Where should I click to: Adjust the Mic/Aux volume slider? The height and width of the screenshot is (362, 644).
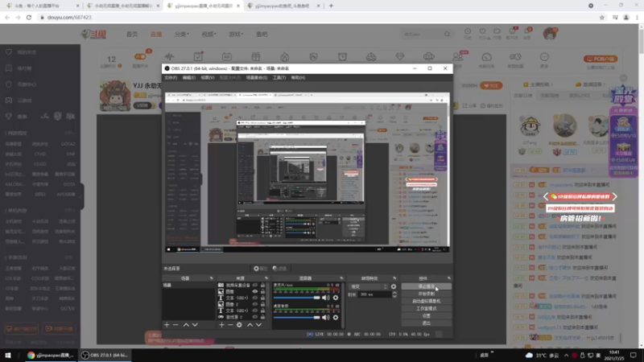297,298
